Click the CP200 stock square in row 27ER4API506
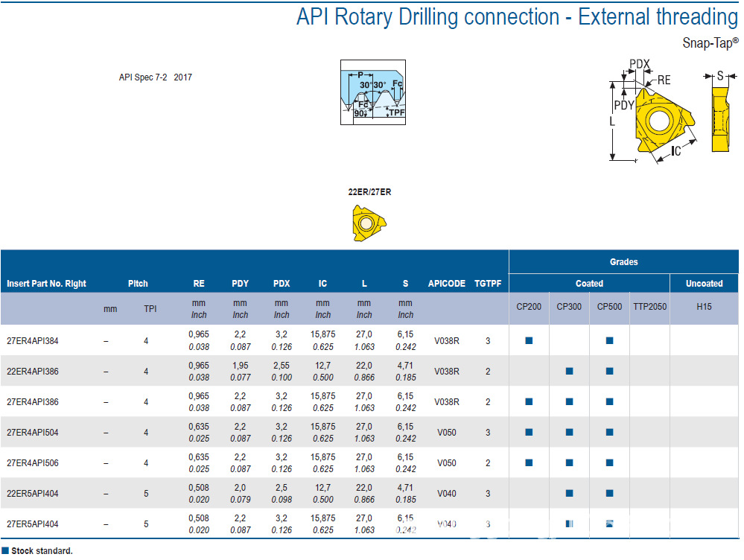Image resolution: width=744 pixels, height=560 pixels. 529,462
